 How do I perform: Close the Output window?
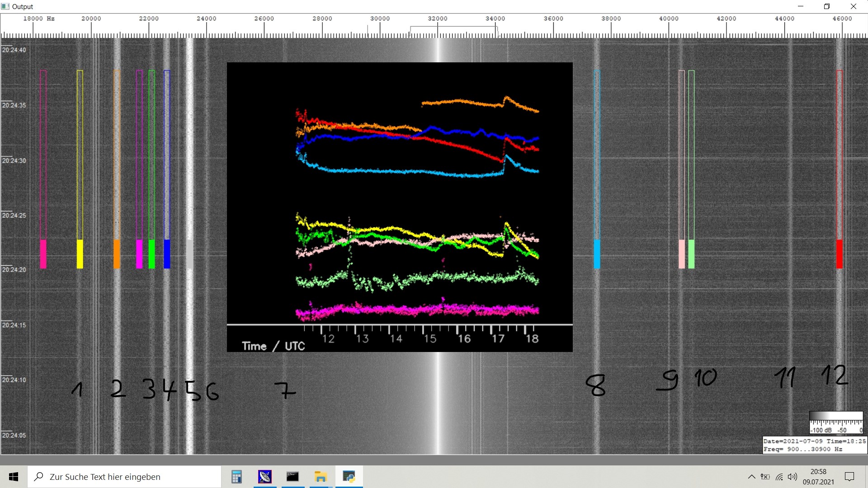point(854,6)
